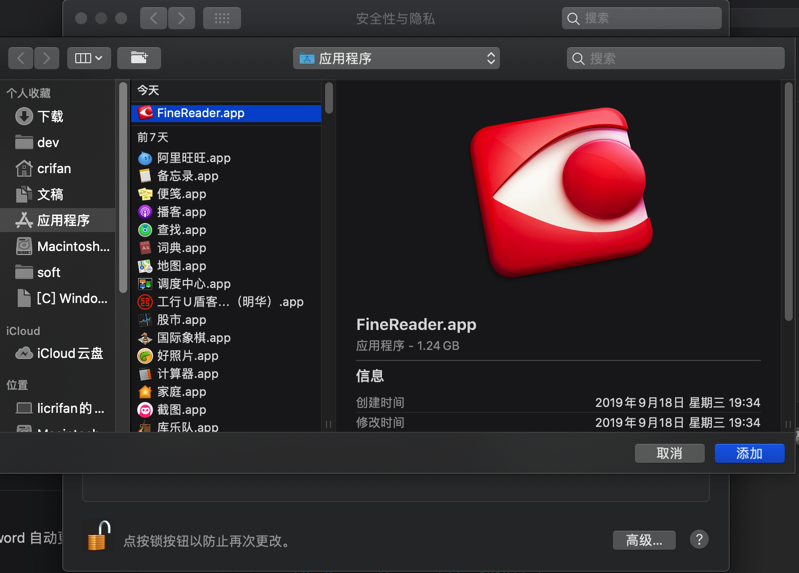Select 查找.app Find My icon
The width and height of the screenshot is (799, 573).
(145, 230)
